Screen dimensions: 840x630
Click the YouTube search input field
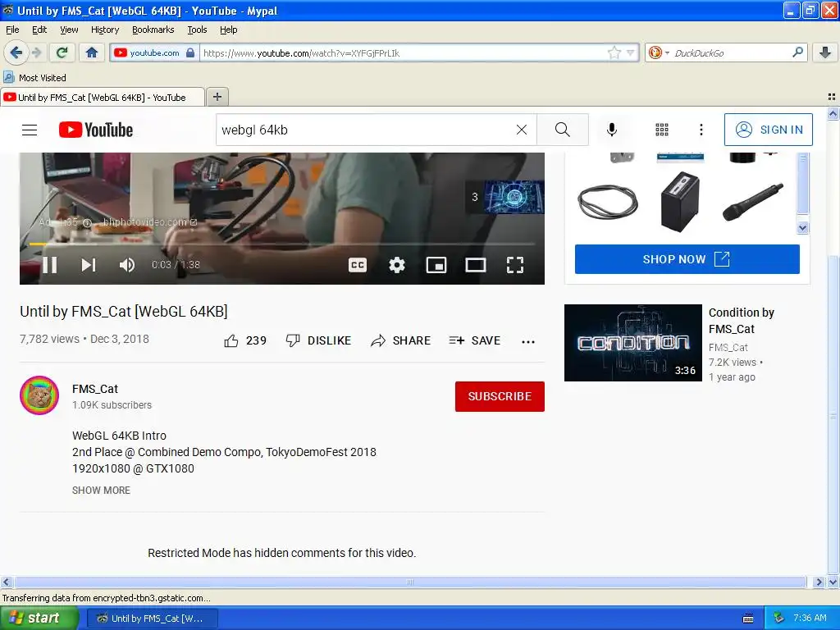tap(367, 130)
